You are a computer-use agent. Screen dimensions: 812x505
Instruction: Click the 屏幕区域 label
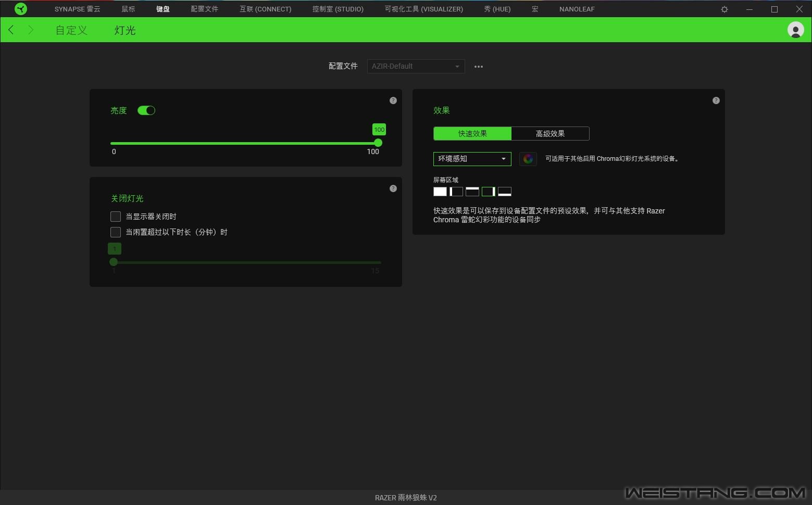[446, 180]
